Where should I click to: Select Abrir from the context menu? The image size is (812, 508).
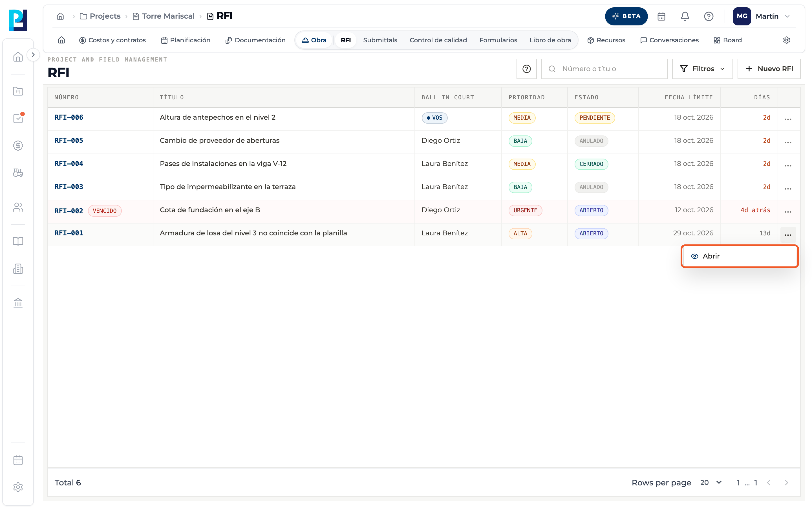pos(739,256)
